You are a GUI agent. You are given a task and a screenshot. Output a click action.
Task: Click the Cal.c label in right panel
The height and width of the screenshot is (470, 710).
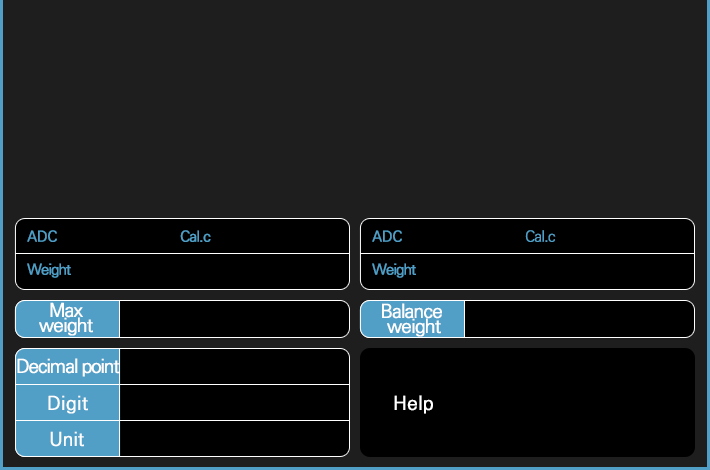tap(540, 237)
